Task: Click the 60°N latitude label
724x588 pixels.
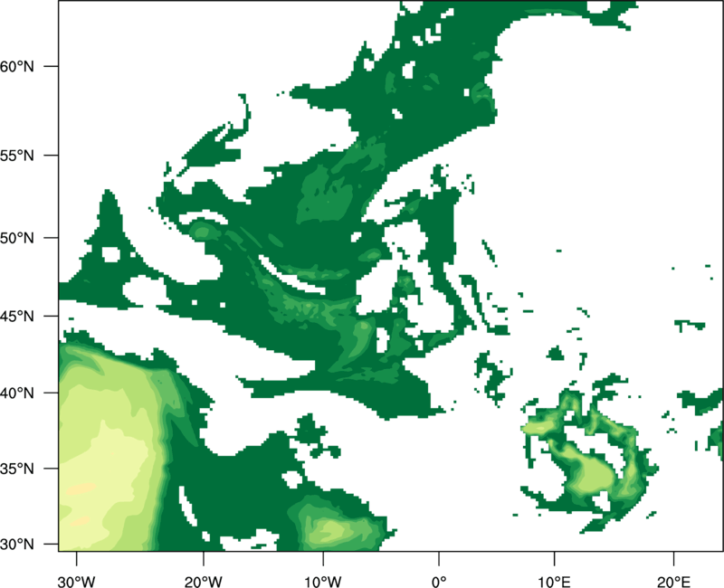Action: pyautogui.click(x=17, y=66)
